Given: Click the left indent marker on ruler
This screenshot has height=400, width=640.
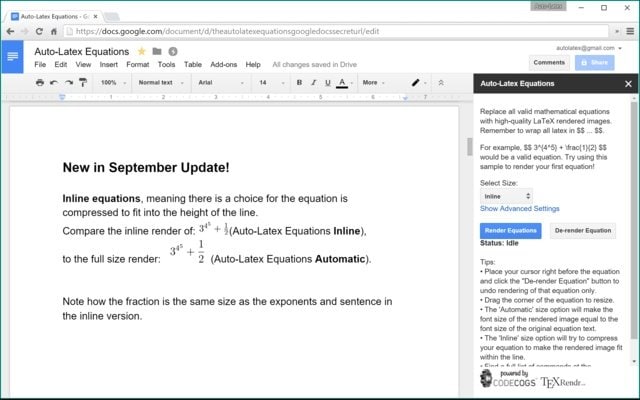Looking at the screenshot, I should click(62, 97).
